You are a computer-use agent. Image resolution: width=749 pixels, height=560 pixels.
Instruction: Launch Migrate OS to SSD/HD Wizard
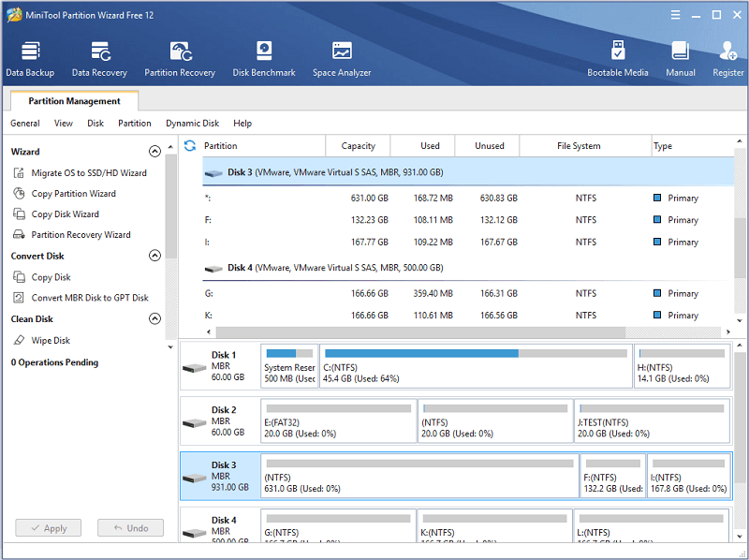(89, 173)
